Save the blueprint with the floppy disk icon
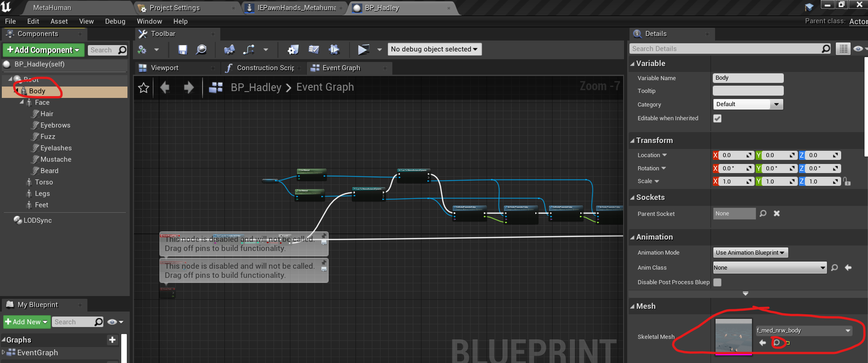The image size is (868, 363). tap(183, 50)
